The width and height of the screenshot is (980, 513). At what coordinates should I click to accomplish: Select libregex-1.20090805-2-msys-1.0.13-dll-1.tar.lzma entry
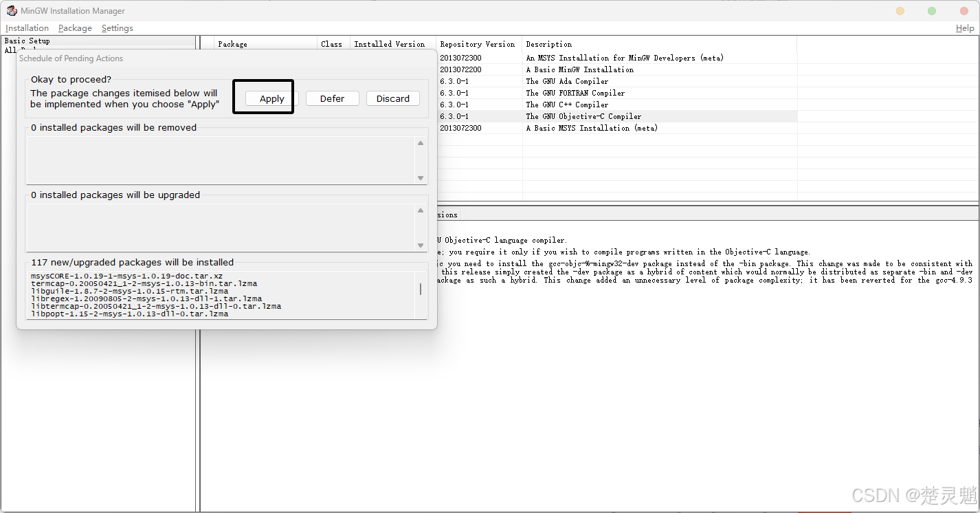(x=146, y=298)
